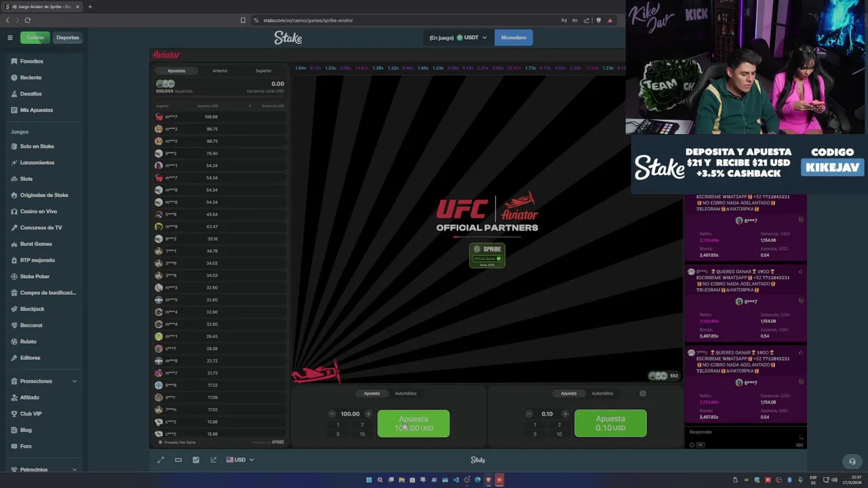This screenshot has width=868, height=488.
Task: Click the RTP mejorado icon
Action: click(14, 260)
